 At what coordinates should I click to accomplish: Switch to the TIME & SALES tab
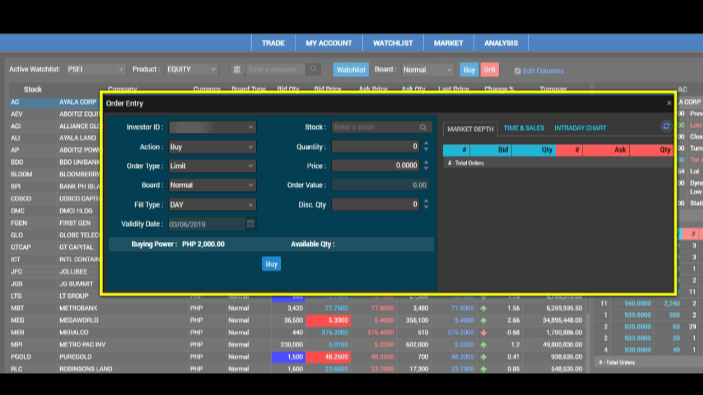pos(524,128)
